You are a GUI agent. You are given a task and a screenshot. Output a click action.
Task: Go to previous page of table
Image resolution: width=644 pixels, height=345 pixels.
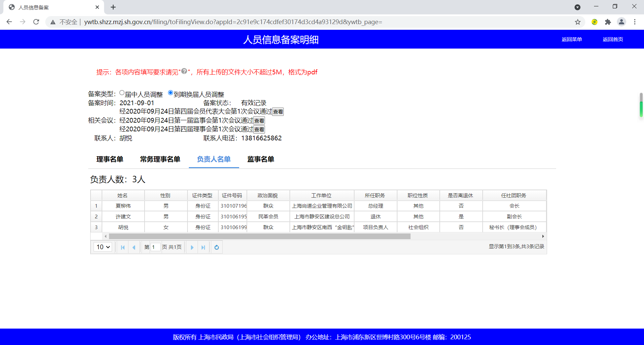tap(134, 247)
